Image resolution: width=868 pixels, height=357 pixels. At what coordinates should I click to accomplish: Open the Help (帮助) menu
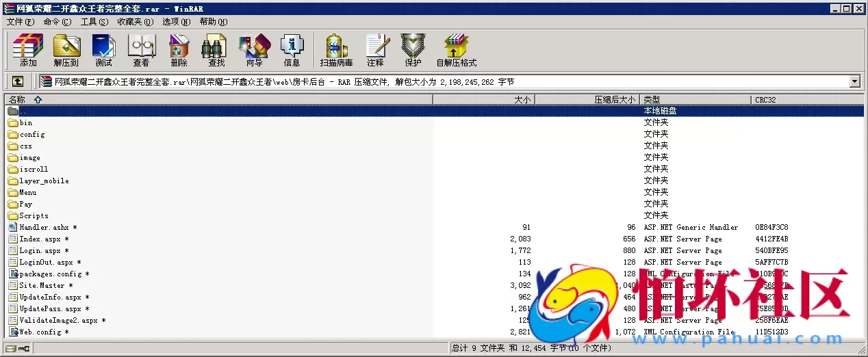pyautogui.click(x=214, y=22)
